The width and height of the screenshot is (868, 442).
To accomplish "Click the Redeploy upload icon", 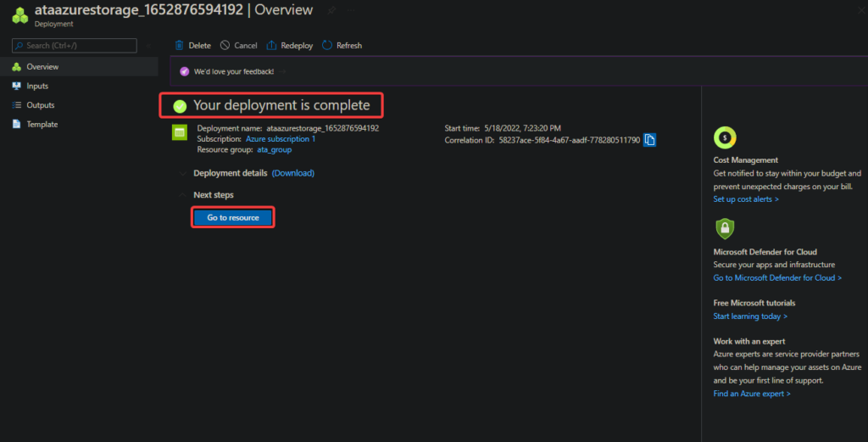I will pos(271,45).
